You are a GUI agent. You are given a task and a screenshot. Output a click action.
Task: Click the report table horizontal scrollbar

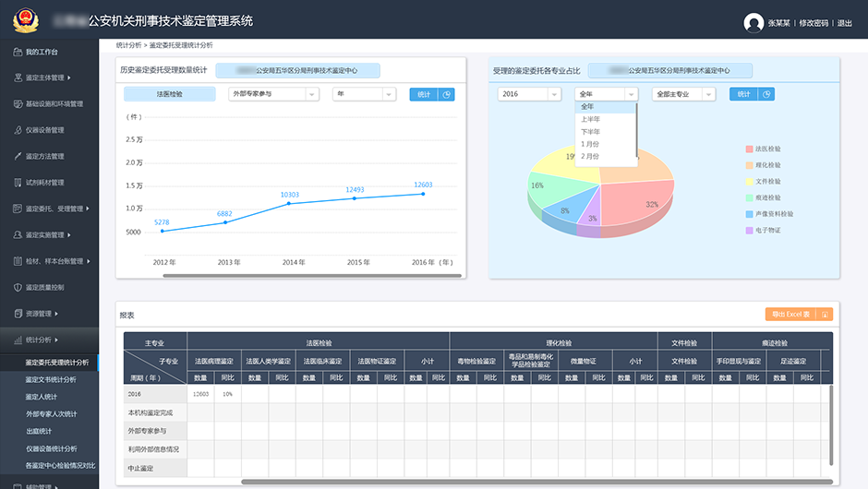[537, 482]
